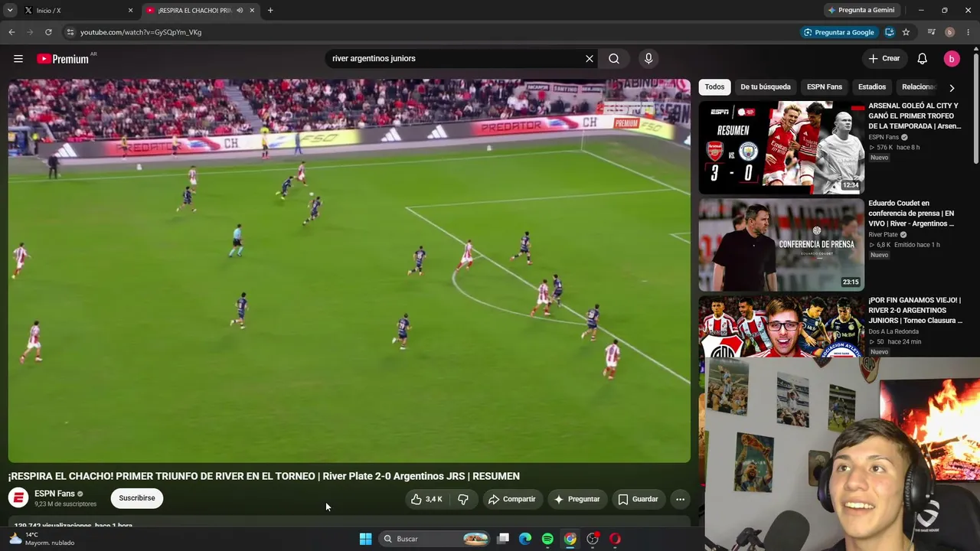Launch Spotify from the taskbar
The image size is (980, 551).
[547, 539]
